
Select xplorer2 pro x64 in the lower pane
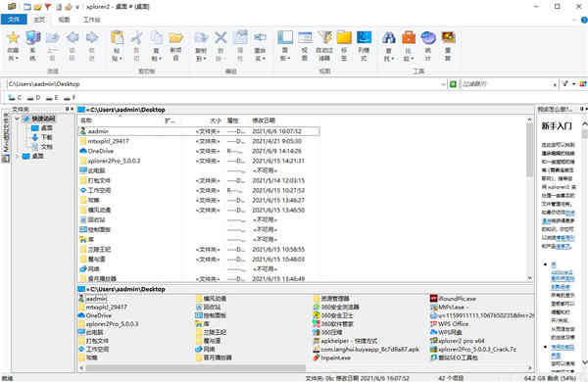pos(458,341)
